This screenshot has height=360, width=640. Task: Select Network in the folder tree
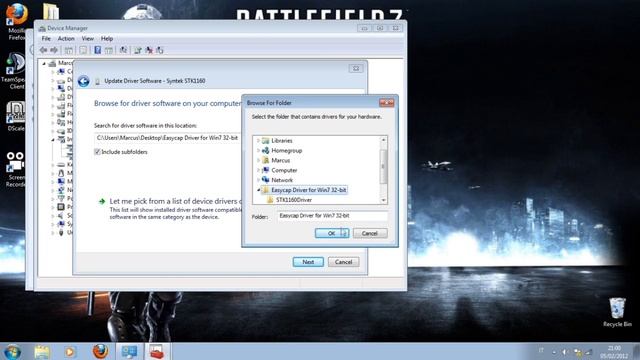[x=282, y=180]
